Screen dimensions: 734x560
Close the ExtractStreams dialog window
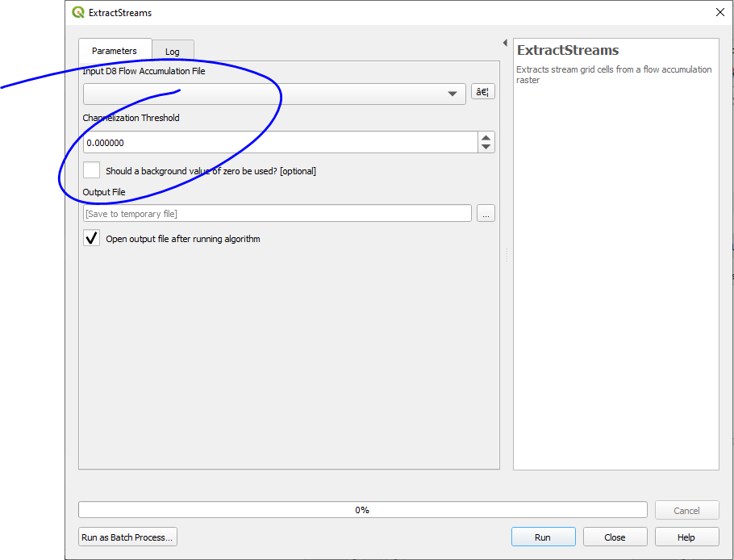719,12
